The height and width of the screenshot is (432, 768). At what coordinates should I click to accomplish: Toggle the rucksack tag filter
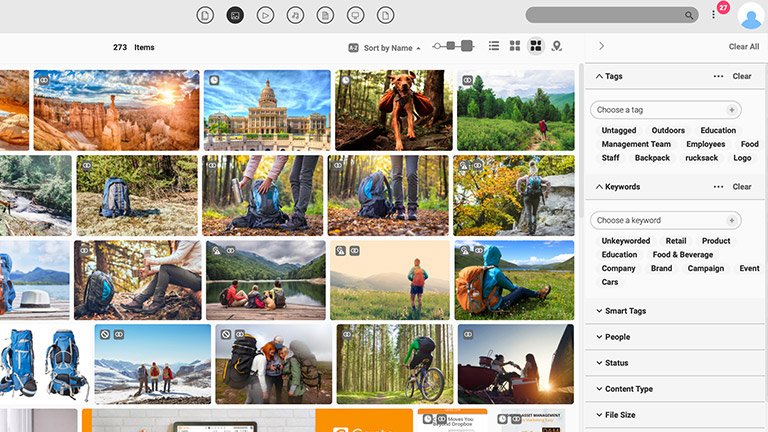click(701, 158)
